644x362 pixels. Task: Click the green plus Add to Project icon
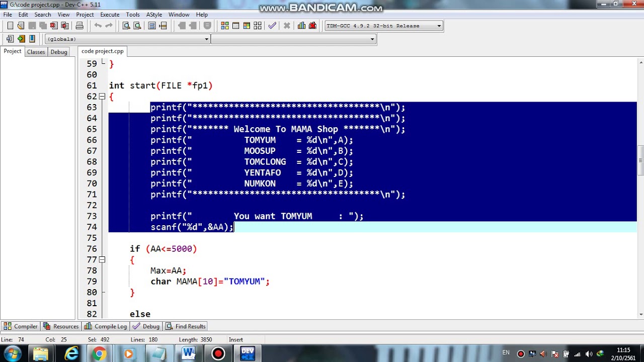[21, 39]
